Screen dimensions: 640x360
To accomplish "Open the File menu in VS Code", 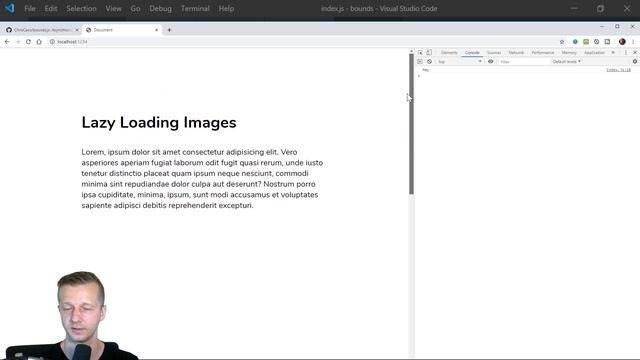I will click(30, 9).
